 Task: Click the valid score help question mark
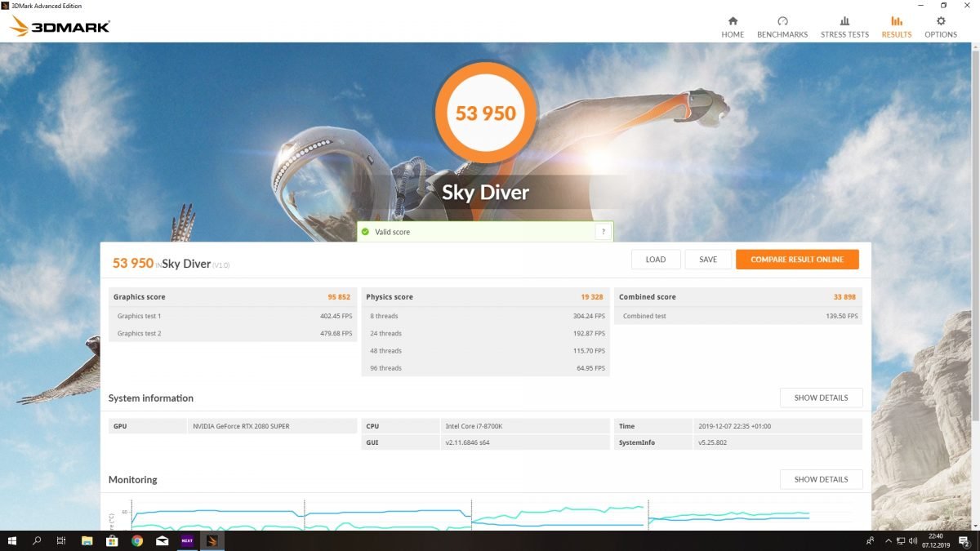click(603, 232)
